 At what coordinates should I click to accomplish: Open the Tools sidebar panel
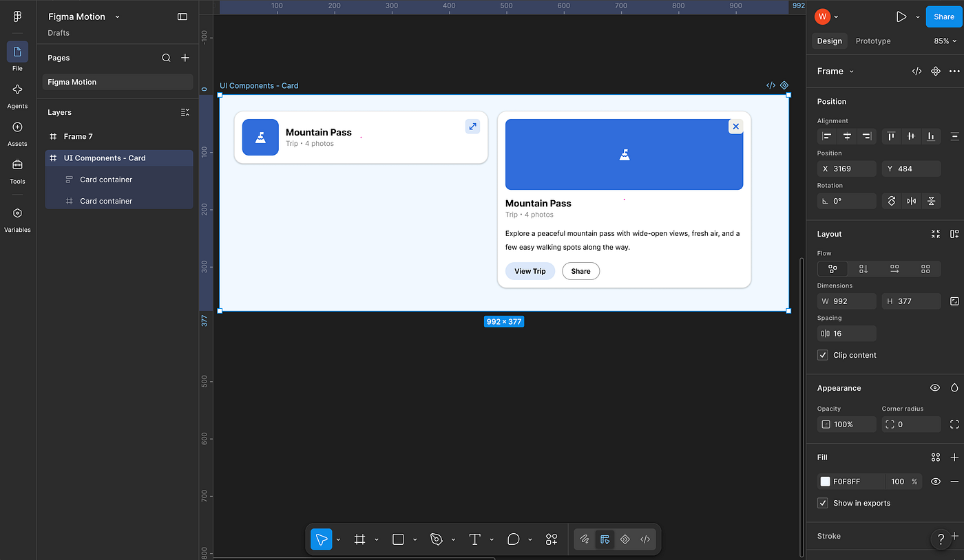pyautogui.click(x=17, y=171)
